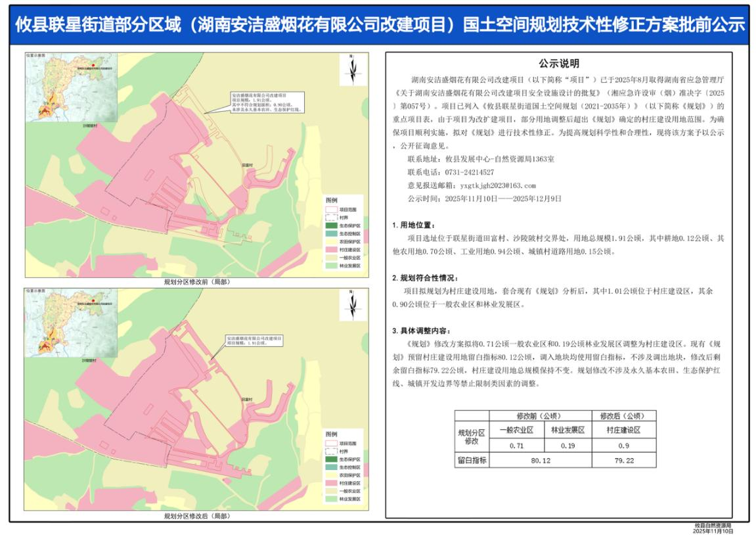The width and height of the screenshot is (756, 535).
Task: Click the red location dot in 修改前 inset map
Action: pos(94,65)
